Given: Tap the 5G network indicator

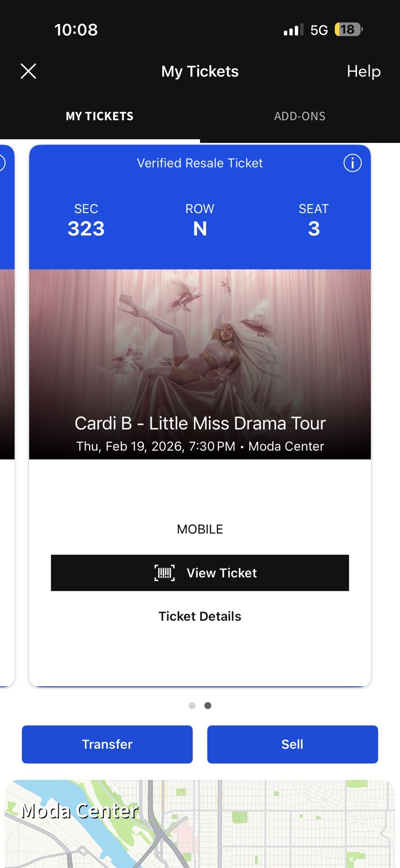Looking at the screenshot, I should (x=319, y=30).
